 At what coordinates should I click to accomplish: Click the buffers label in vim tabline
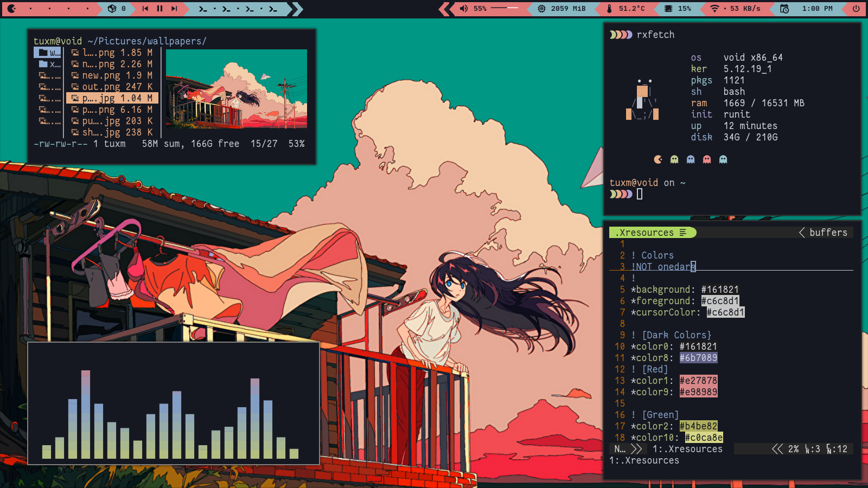click(828, 233)
